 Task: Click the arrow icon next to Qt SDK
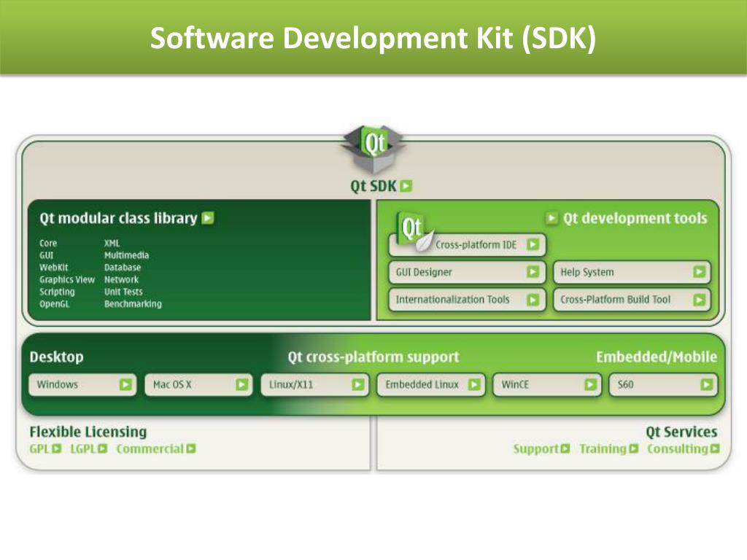pyautogui.click(x=406, y=186)
